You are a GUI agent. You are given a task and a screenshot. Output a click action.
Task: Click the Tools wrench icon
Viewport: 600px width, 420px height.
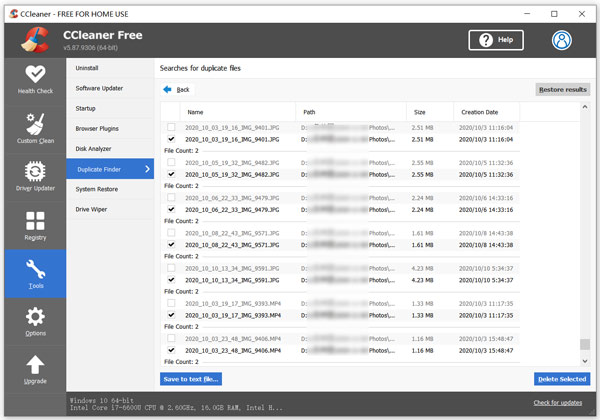(x=35, y=269)
